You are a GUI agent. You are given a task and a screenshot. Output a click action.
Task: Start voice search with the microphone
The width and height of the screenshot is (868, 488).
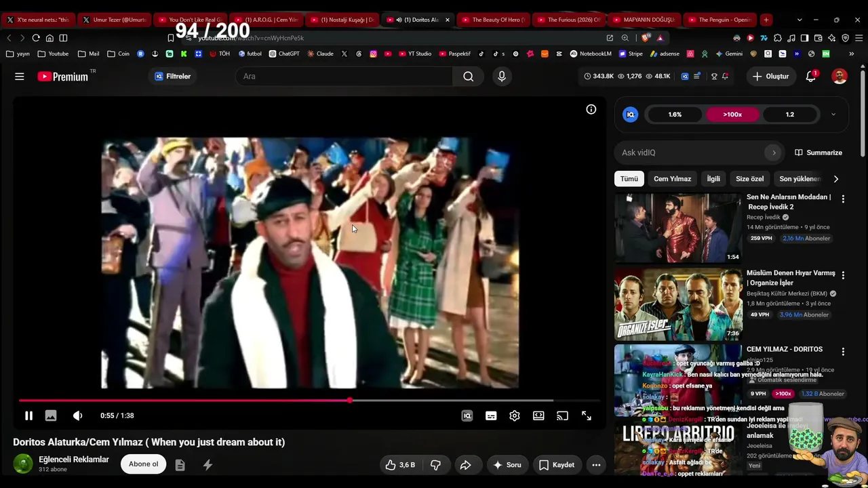pyautogui.click(x=502, y=77)
